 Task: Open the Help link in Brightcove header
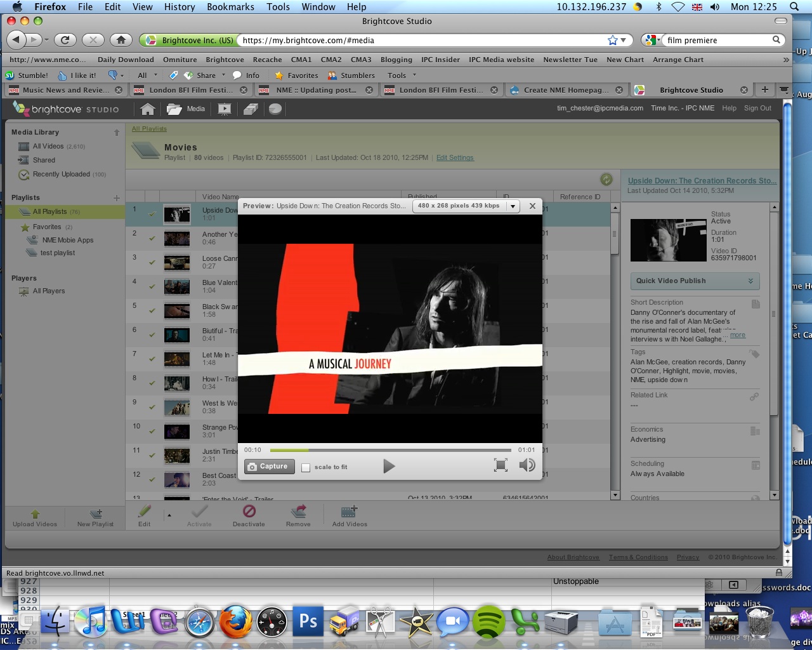click(729, 109)
